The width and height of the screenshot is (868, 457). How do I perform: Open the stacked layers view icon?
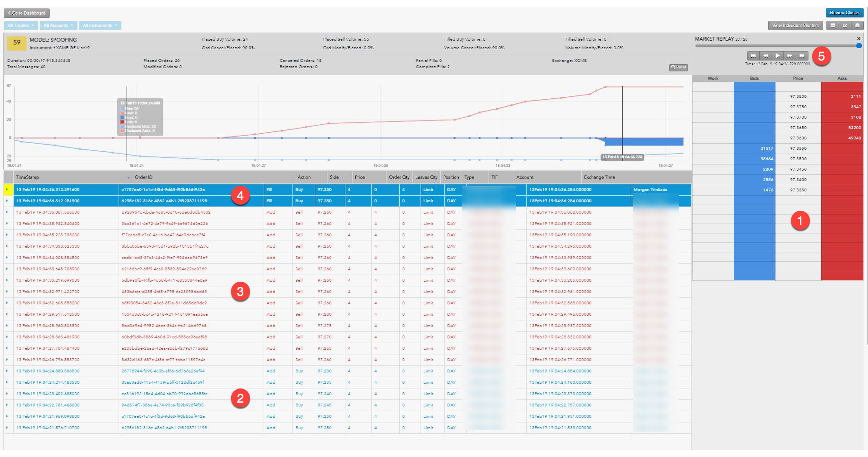858,26
